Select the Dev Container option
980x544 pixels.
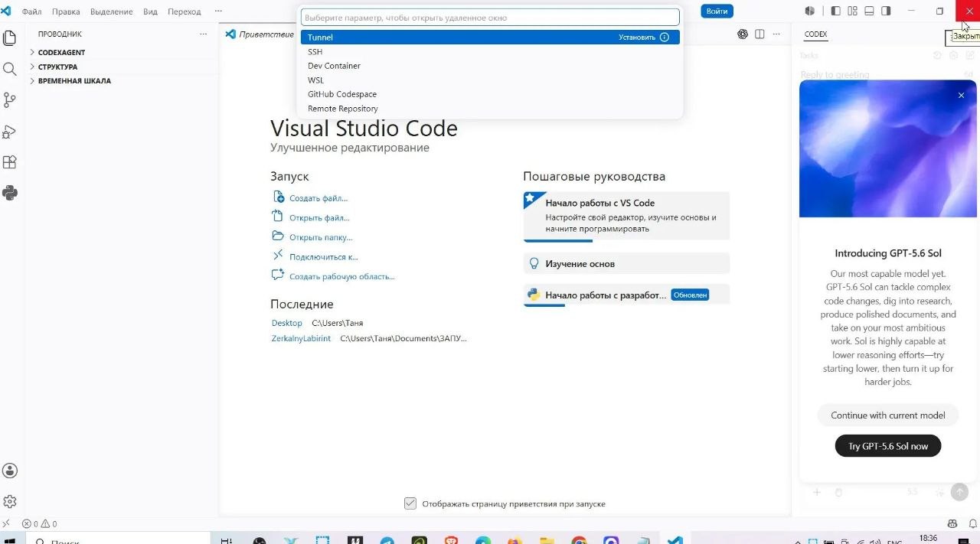(490, 66)
